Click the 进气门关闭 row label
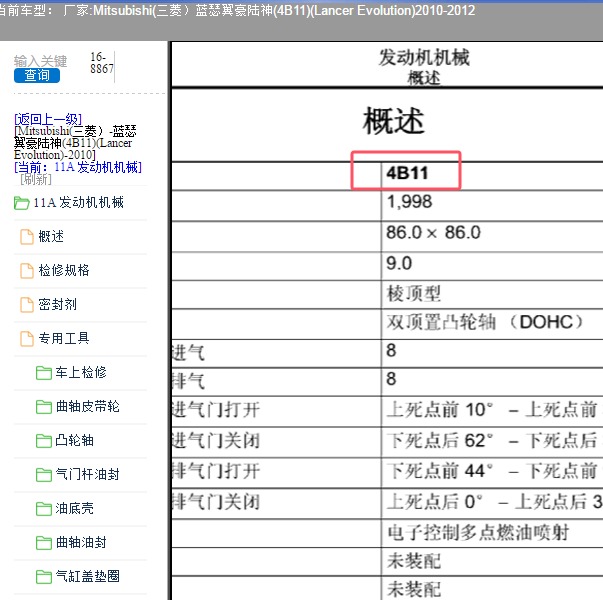Screen dimensions: 603x600 216,441
